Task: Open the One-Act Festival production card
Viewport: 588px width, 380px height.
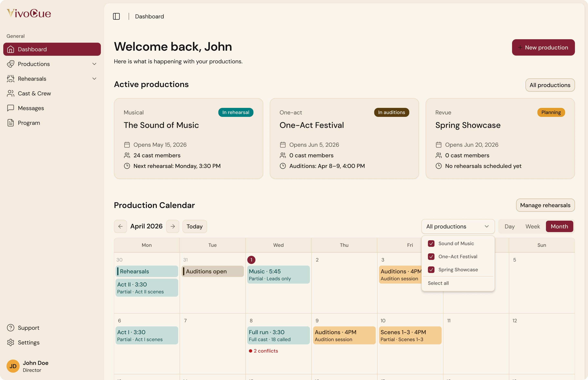Action: click(344, 139)
